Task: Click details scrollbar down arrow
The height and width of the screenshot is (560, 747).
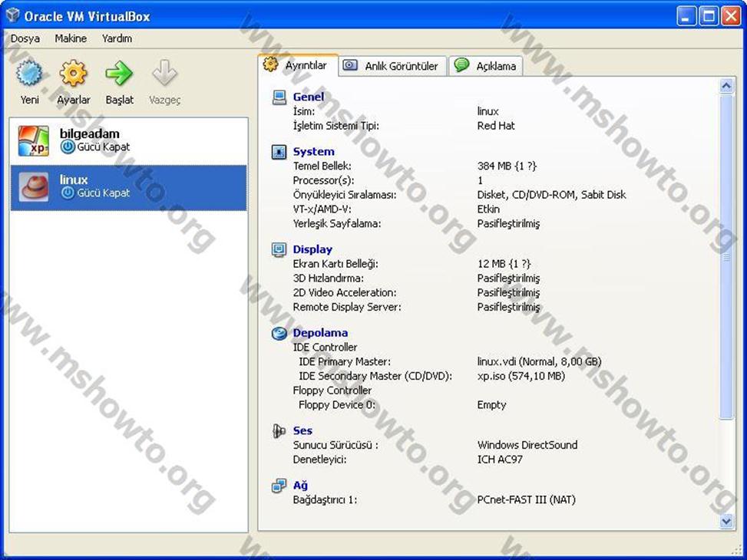Action: click(x=726, y=521)
